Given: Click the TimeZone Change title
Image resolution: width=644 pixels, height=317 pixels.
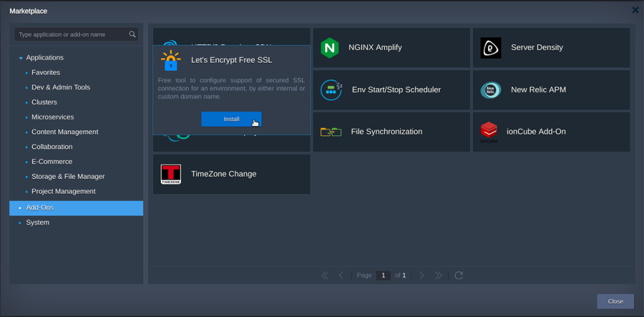Looking at the screenshot, I should click(224, 174).
